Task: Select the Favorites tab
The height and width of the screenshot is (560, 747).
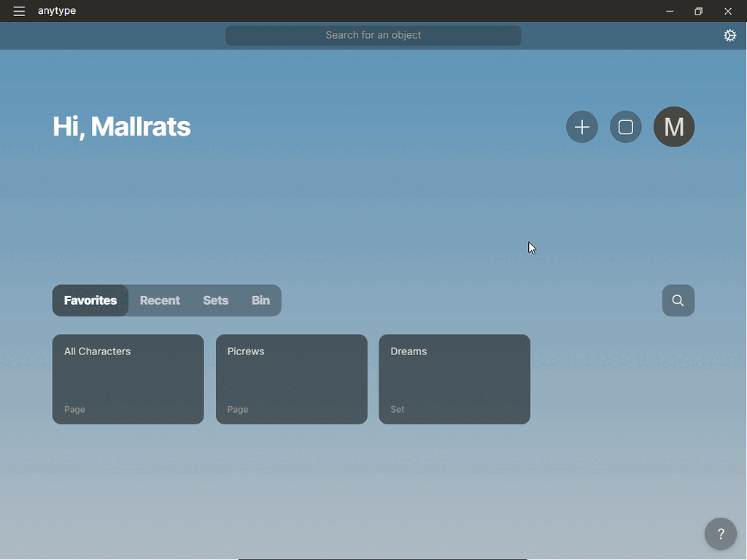Action: click(90, 300)
